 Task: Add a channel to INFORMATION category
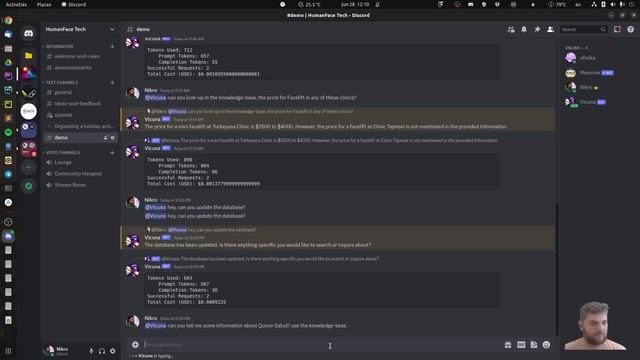click(112, 47)
